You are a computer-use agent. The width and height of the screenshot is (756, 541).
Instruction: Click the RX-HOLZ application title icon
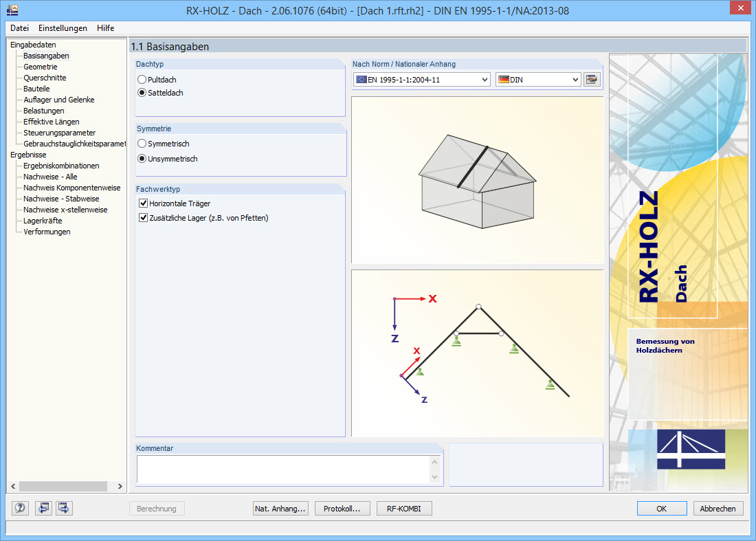pyautogui.click(x=12, y=10)
